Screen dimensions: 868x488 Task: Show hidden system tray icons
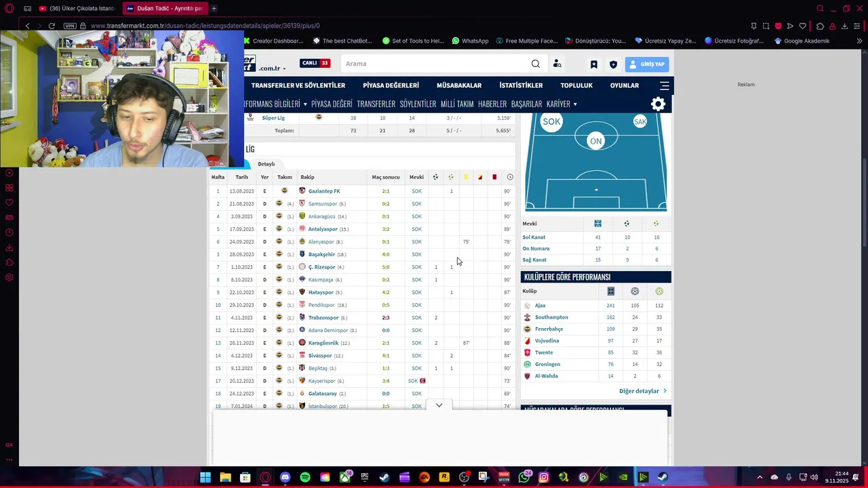pyautogui.click(x=760, y=477)
